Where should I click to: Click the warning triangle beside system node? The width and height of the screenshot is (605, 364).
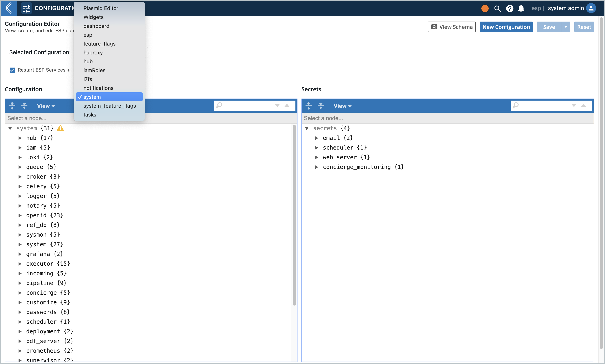pos(60,128)
